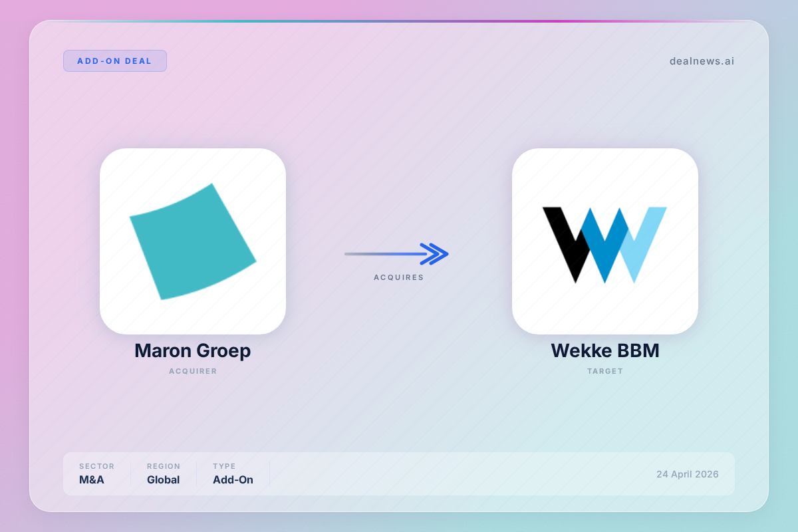Click the Maron Groep teal logo
Screen dimensions: 798x532
click(x=193, y=241)
